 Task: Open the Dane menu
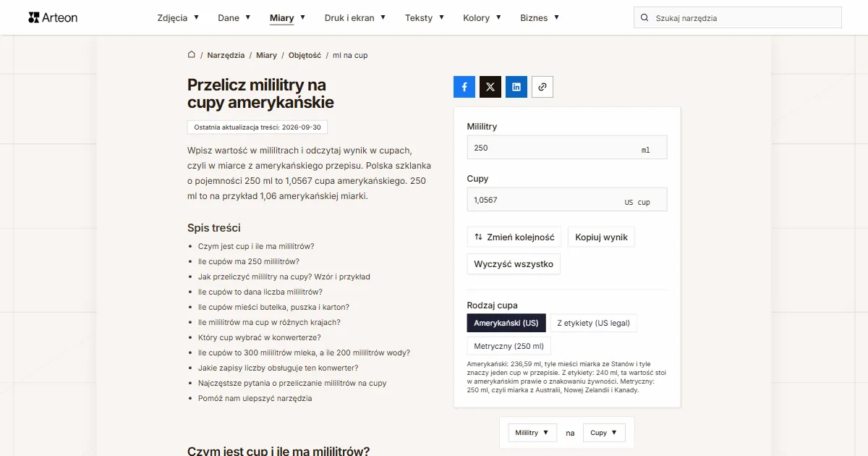click(x=234, y=17)
